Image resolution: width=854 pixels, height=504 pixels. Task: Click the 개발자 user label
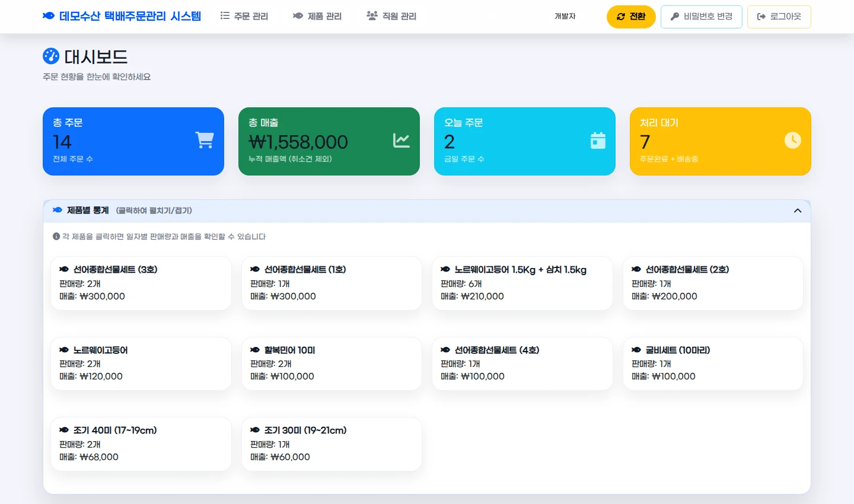point(565,16)
